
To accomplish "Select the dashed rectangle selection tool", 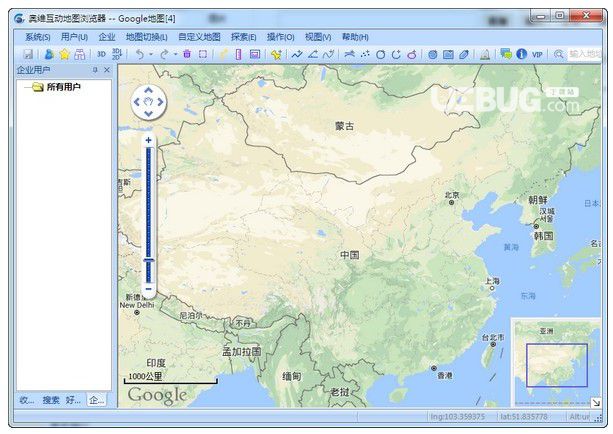I will [203, 54].
